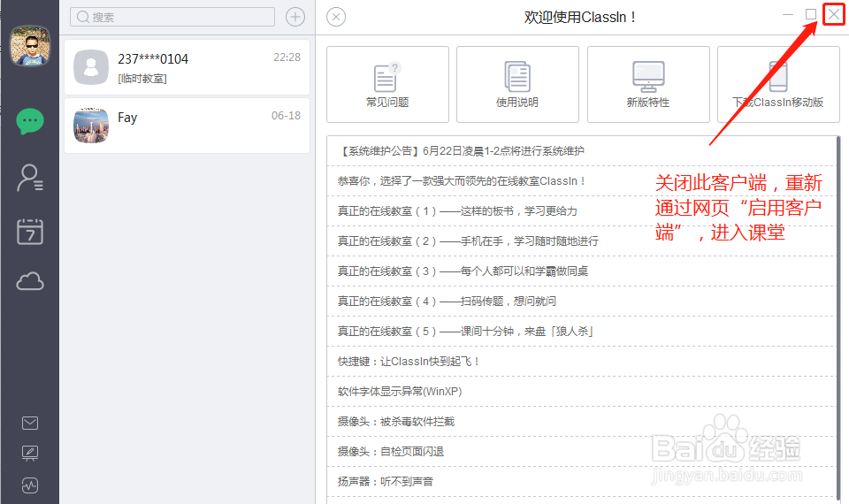This screenshot has width=849, height=504.
Task: Click the search box
Action: [172, 17]
